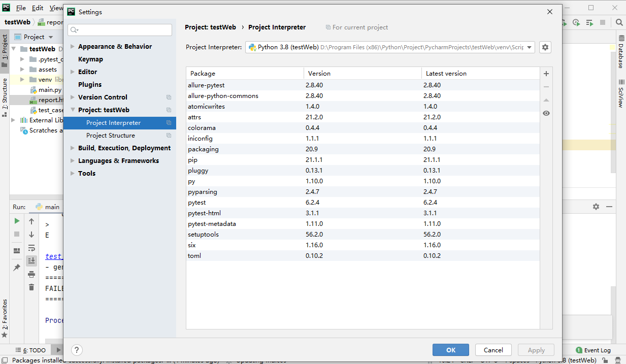The image size is (626, 364).
Task: Click the Clear All trash icon
Action: [31, 287]
